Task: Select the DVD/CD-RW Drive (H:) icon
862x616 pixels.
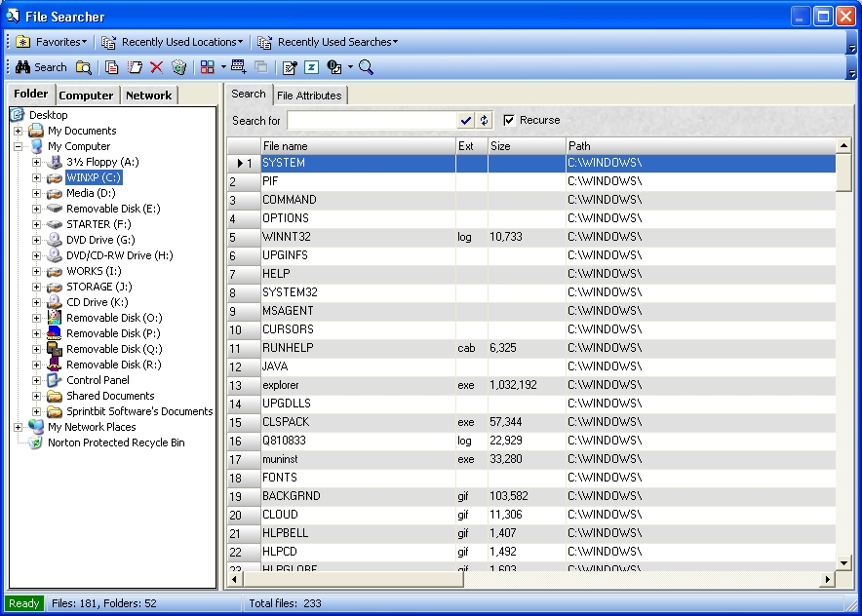Action: pyautogui.click(x=55, y=255)
